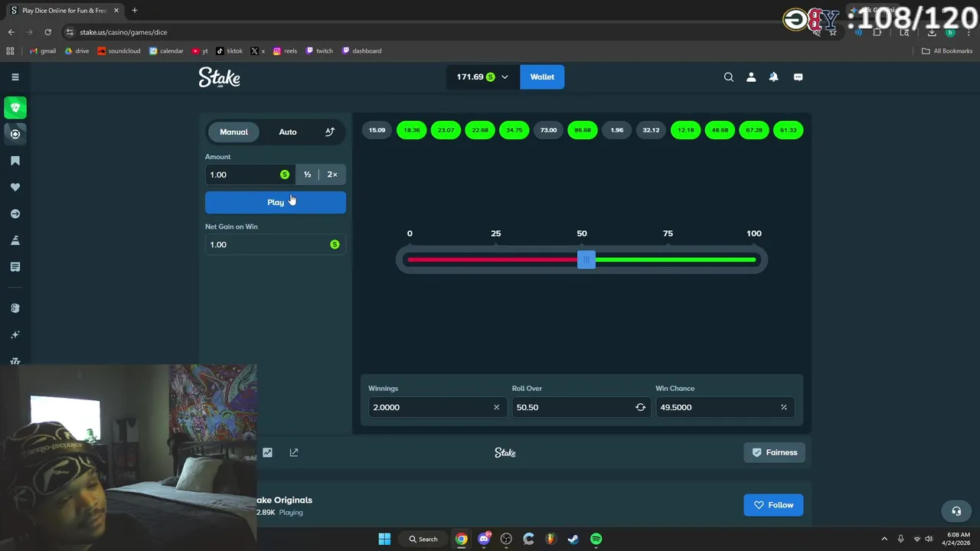Click the Roll Over input field
This screenshot has width=980, height=551.
tap(581, 407)
